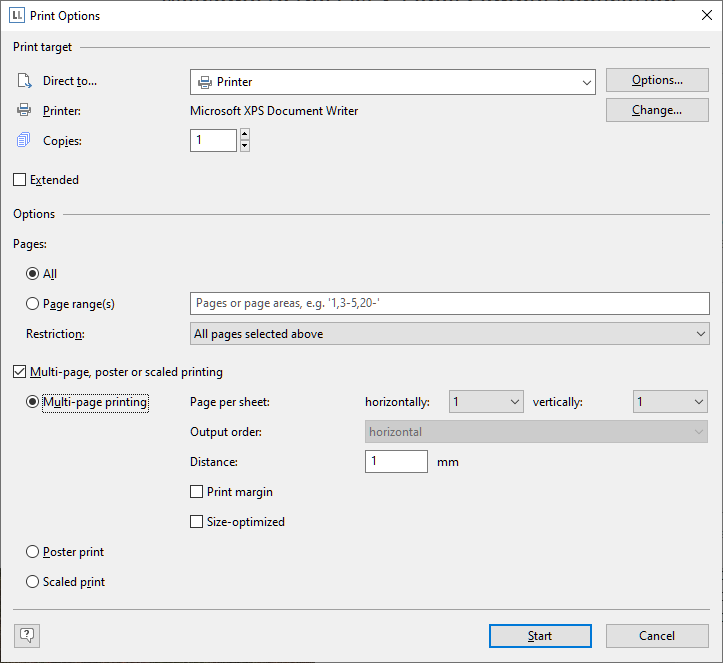Enable the Extended checkbox
Image resolution: width=723 pixels, height=663 pixels.
(19, 179)
